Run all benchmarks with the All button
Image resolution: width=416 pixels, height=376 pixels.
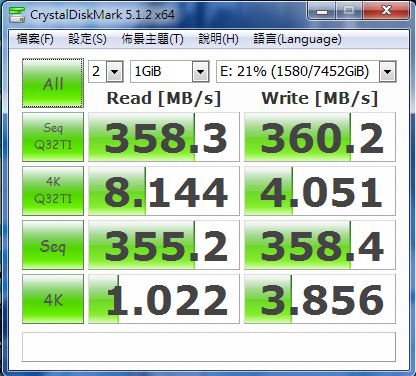pyautogui.click(x=53, y=83)
